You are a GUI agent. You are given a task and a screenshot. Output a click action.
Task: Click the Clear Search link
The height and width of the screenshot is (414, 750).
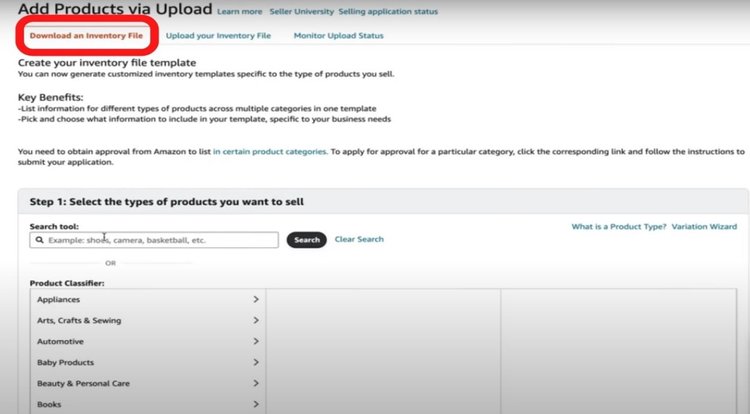359,239
